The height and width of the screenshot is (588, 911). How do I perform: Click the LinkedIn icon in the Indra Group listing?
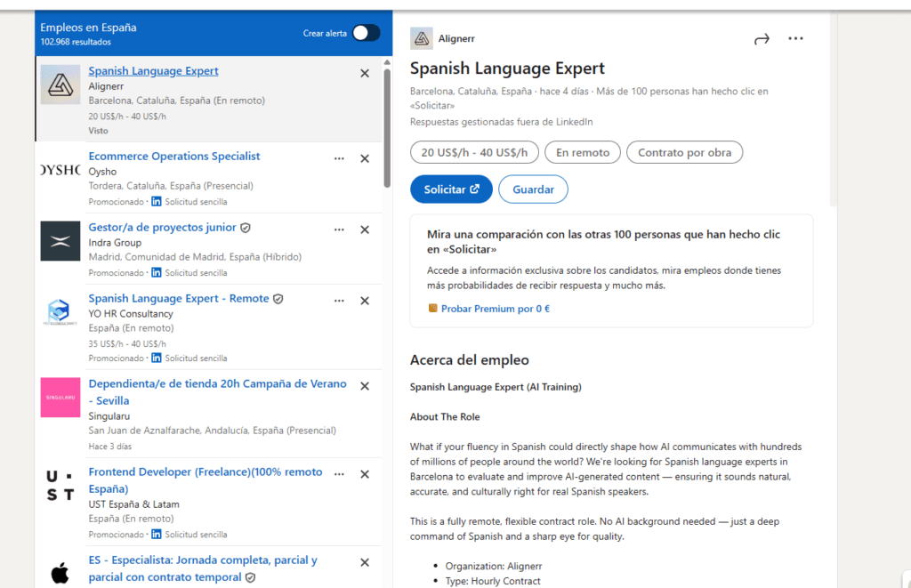point(157,272)
